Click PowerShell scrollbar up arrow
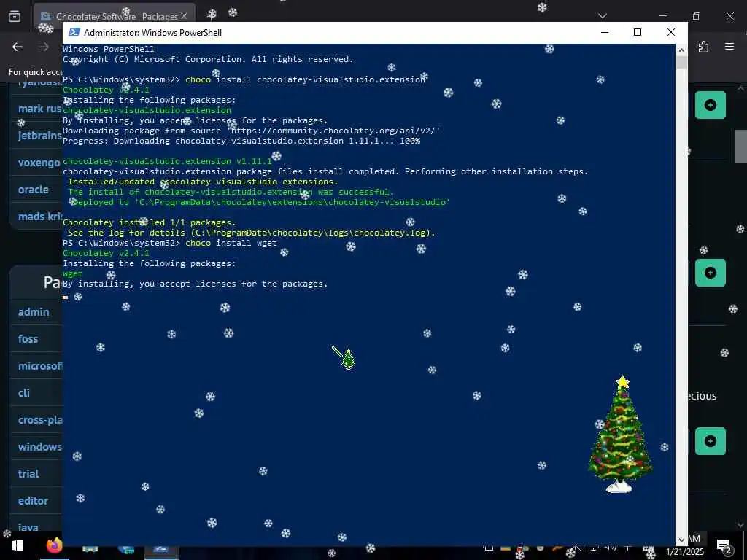This screenshot has width=747, height=560. click(x=681, y=50)
